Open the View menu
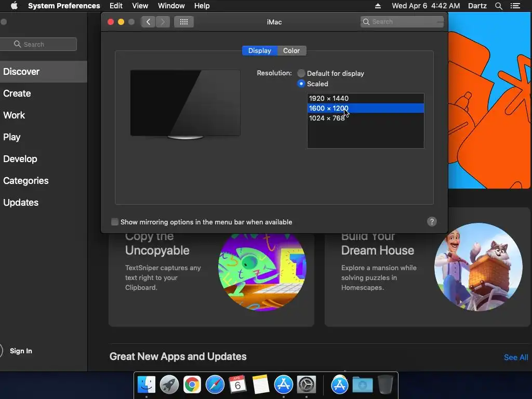The image size is (532, 399). click(140, 6)
